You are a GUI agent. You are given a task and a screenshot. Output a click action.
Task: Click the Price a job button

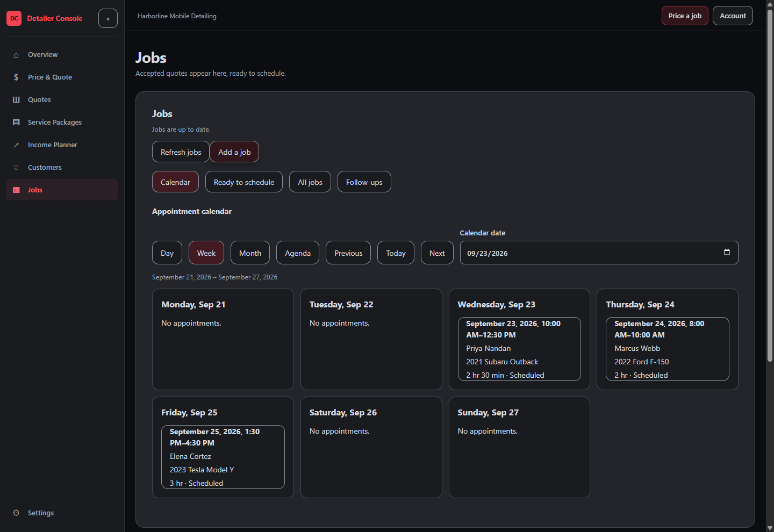685,16
